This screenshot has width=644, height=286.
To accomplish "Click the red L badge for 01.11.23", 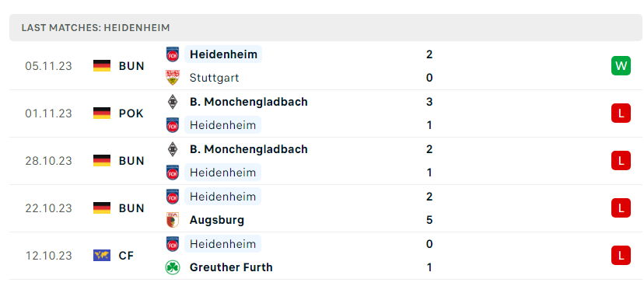I will click(621, 113).
